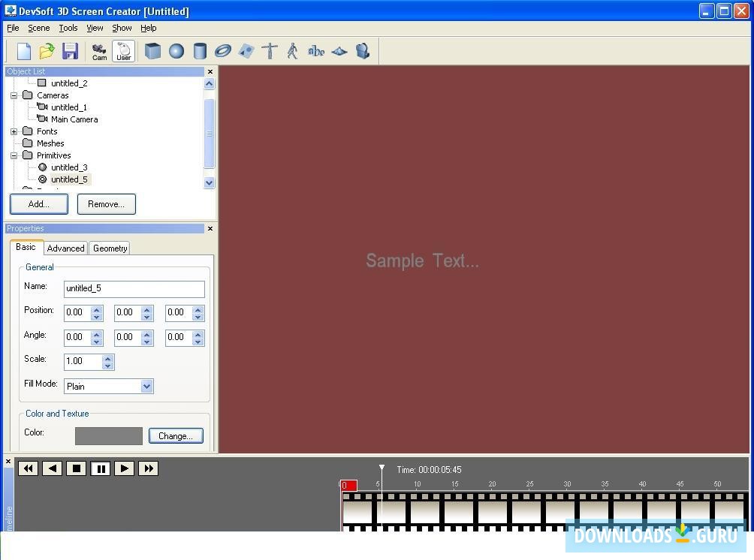Save the scene with floppy disk icon
This screenshot has height=560, width=754.
pyautogui.click(x=70, y=51)
